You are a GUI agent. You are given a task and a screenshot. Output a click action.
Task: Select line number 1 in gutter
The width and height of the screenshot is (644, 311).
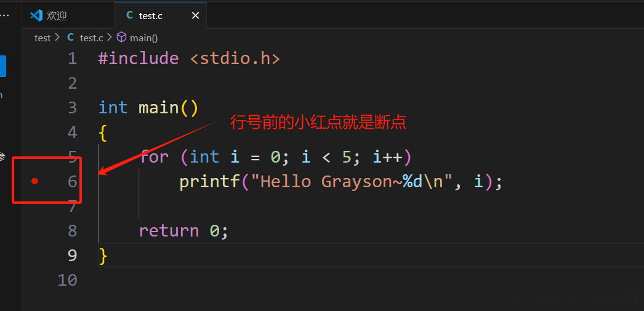(72, 59)
